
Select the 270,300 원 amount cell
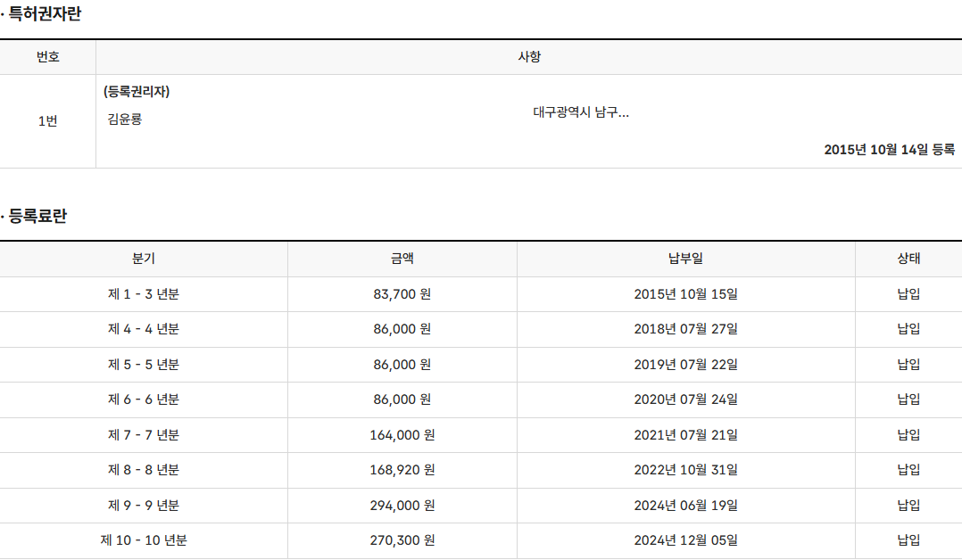click(402, 540)
